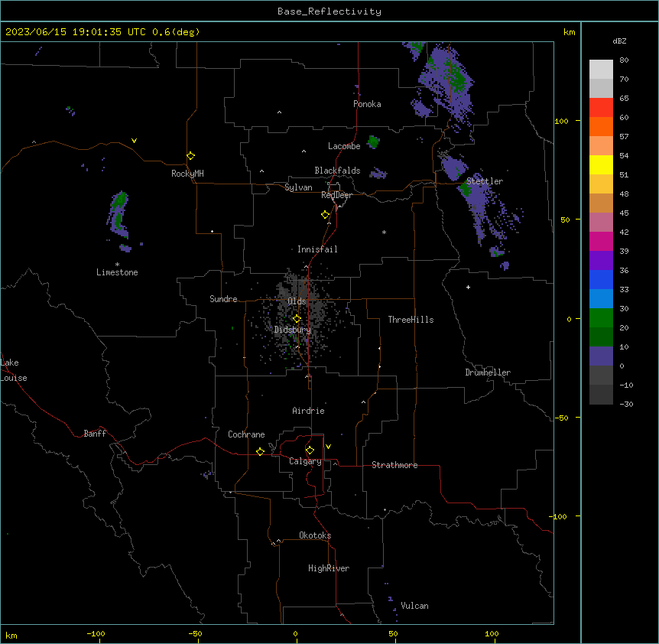Click the green radar echo east of Lacombe
The width and height of the screenshot is (659, 644).
pos(373,141)
